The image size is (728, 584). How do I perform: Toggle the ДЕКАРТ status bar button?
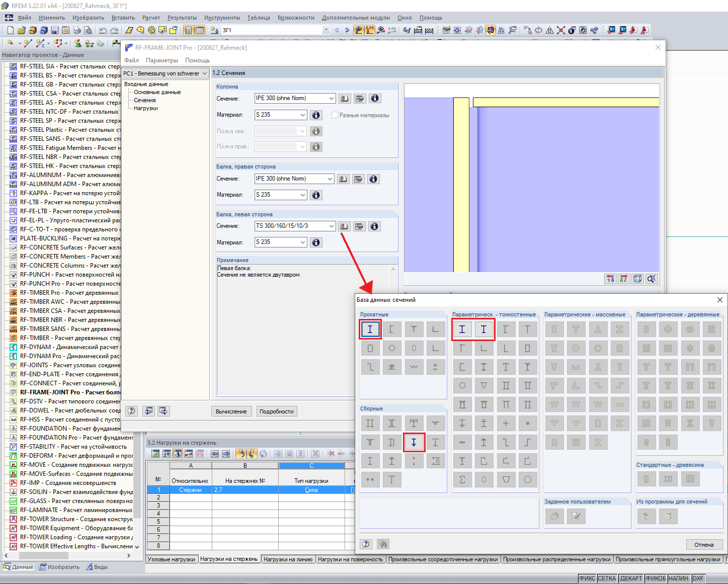click(631, 578)
